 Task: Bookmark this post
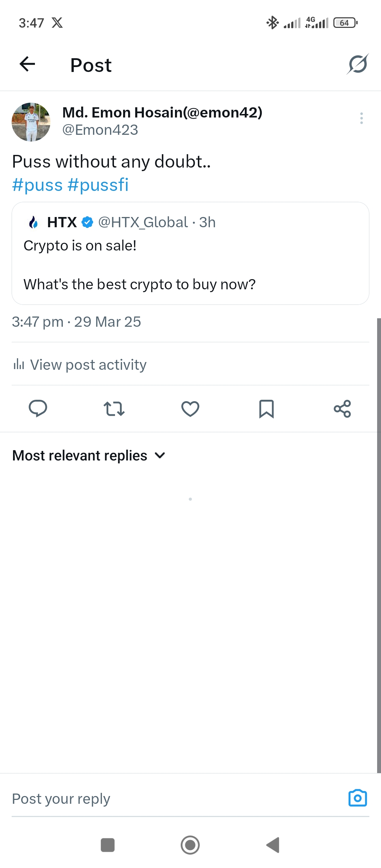pyautogui.click(x=266, y=409)
